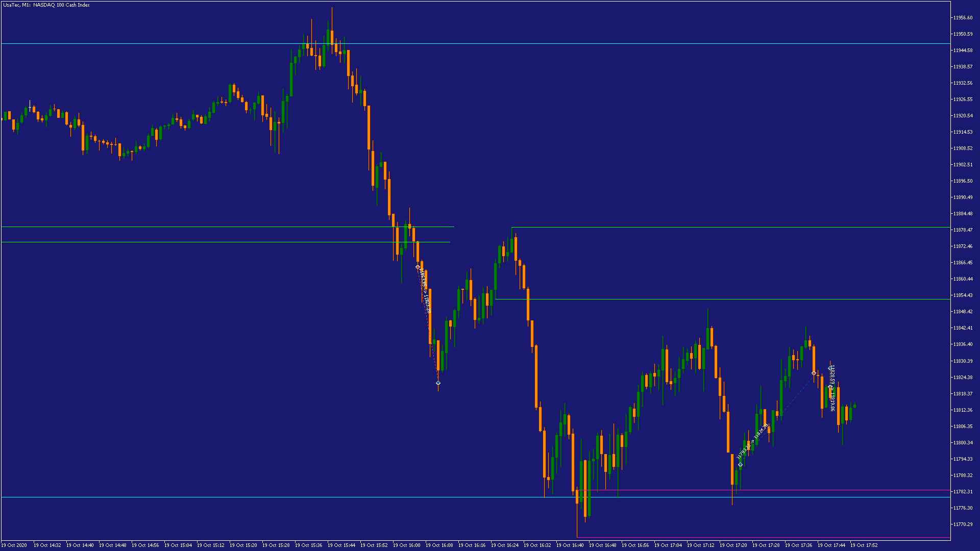
Task: Select the red sell arrow ending the long blue dashed line
Action: tap(814, 373)
